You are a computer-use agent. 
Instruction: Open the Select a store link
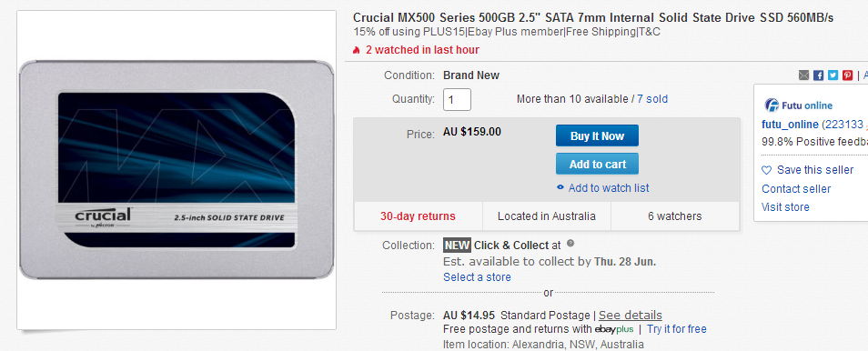click(x=477, y=276)
